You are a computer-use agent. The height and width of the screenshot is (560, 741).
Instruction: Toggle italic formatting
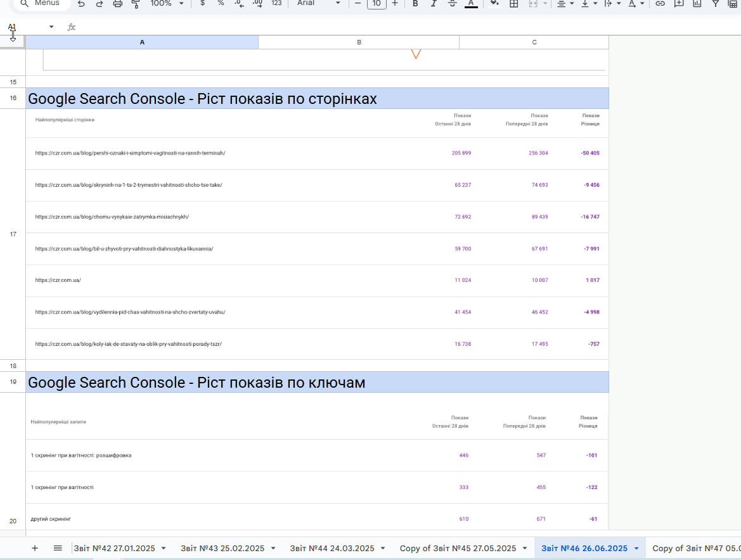[x=434, y=3]
